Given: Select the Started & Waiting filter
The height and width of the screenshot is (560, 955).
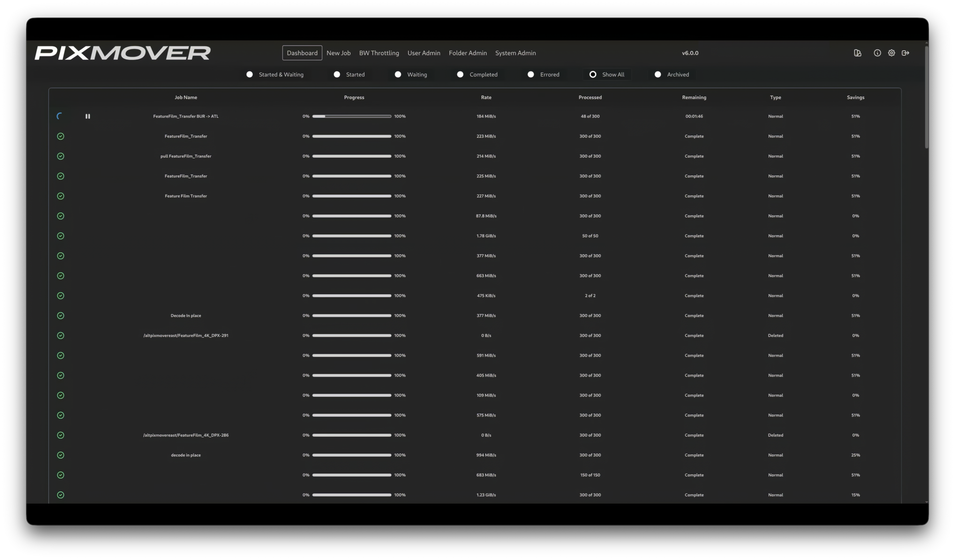Looking at the screenshot, I should click(249, 74).
